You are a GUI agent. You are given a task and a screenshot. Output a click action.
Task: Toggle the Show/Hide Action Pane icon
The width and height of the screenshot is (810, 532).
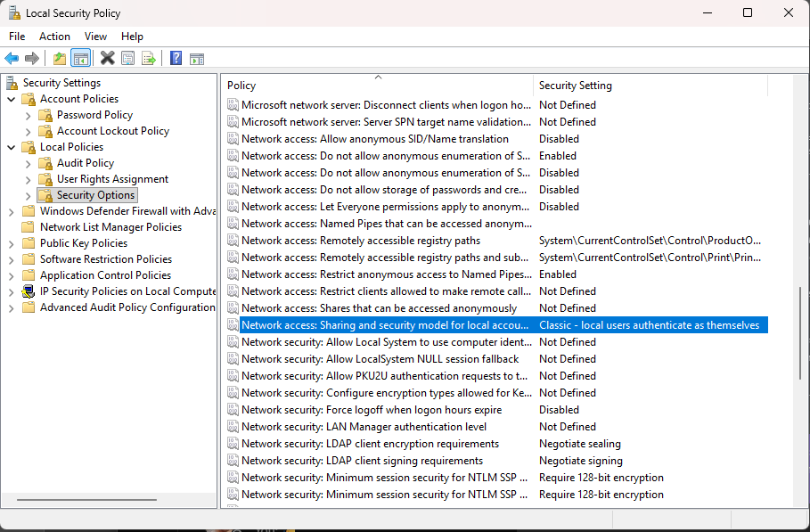[197, 59]
